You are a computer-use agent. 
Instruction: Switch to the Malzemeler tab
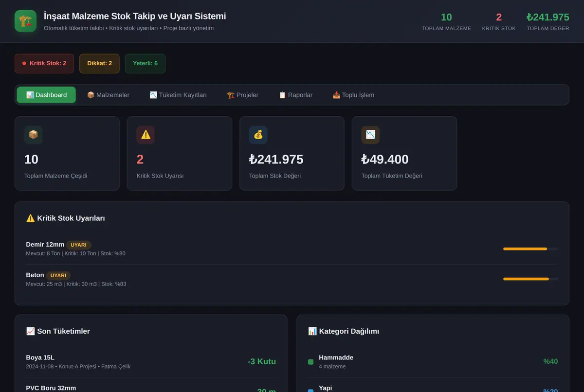tap(108, 95)
